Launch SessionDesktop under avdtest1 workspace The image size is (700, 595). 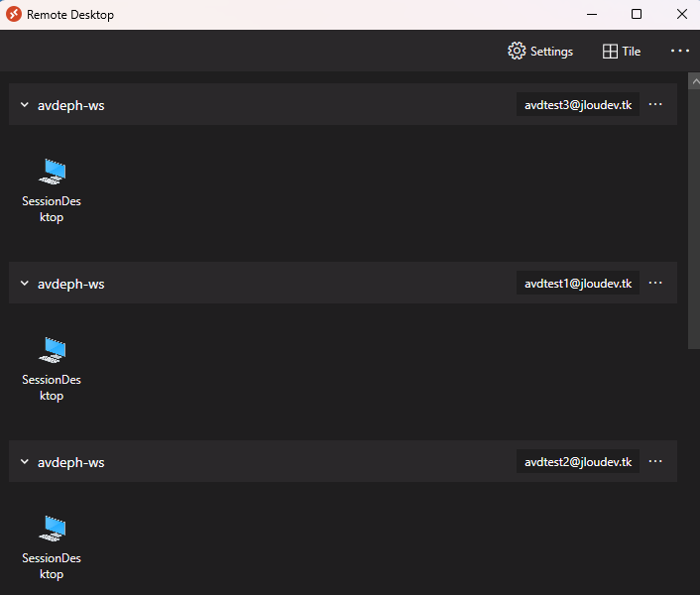52,369
